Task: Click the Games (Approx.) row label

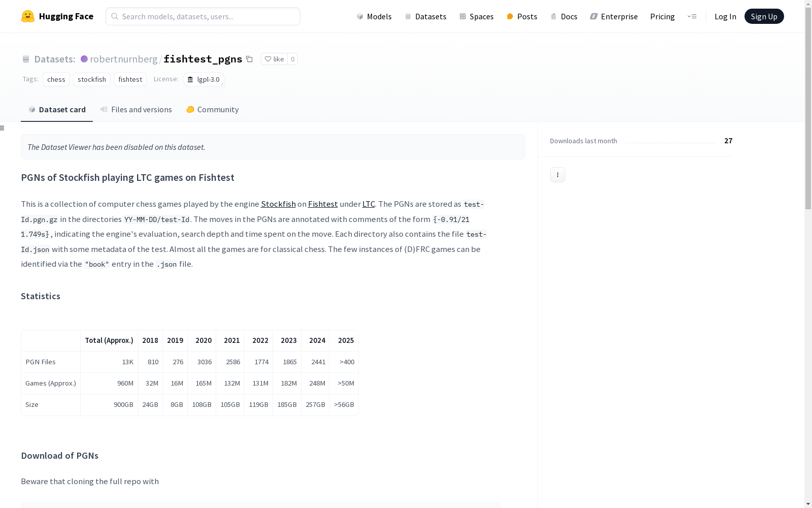Action: [x=51, y=383]
